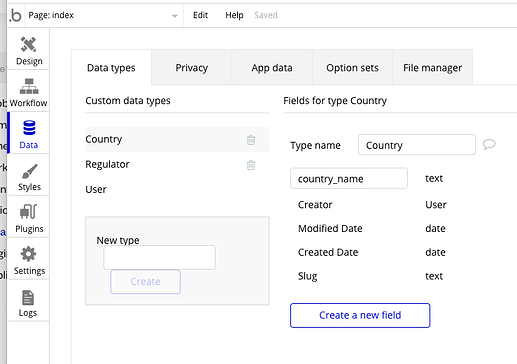
Task: Switch to the App data tab
Action: 272,68
